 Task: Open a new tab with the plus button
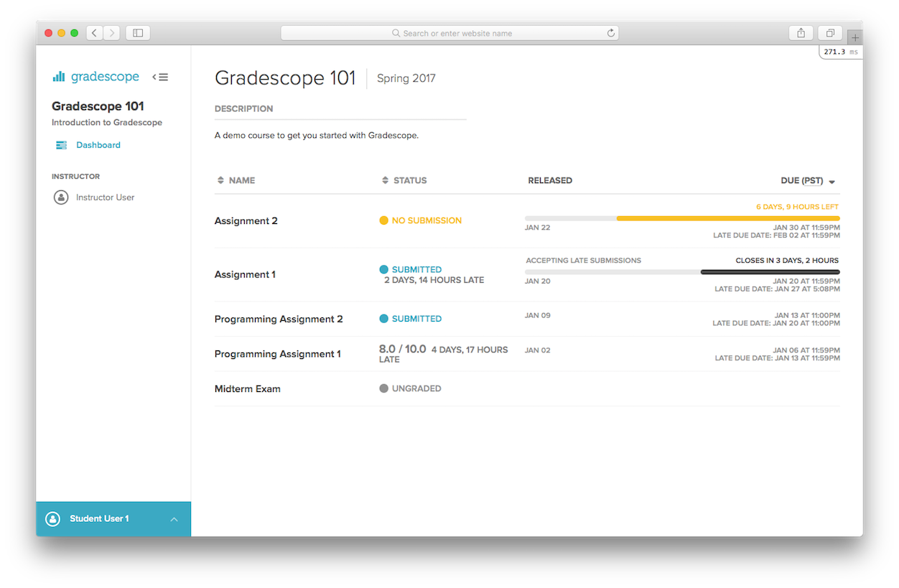(x=854, y=38)
